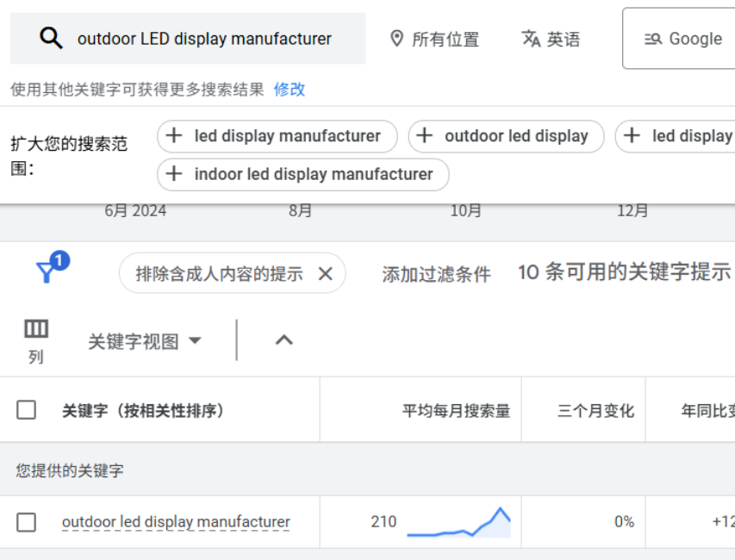
Task: Click the 修改 link
Action: [x=290, y=90]
